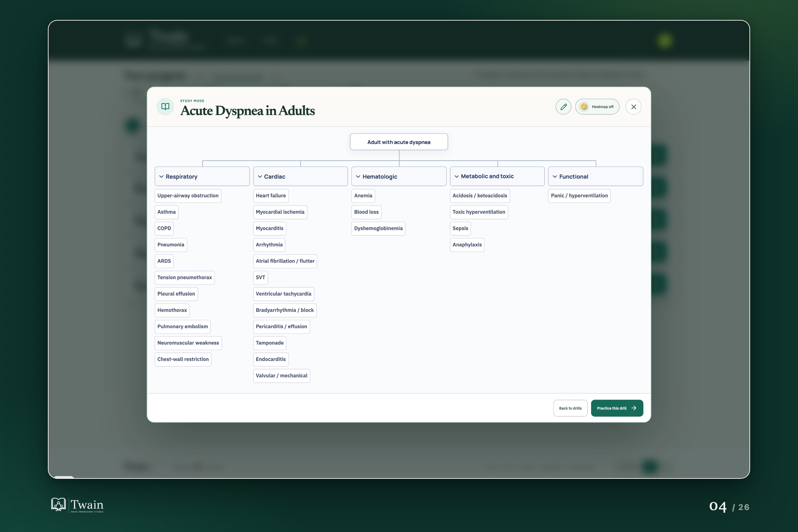Select Atrial fibrillation / flutter node
Image resolution: width=798 pixels, height=532 pixels.
[x=285, y=261]
